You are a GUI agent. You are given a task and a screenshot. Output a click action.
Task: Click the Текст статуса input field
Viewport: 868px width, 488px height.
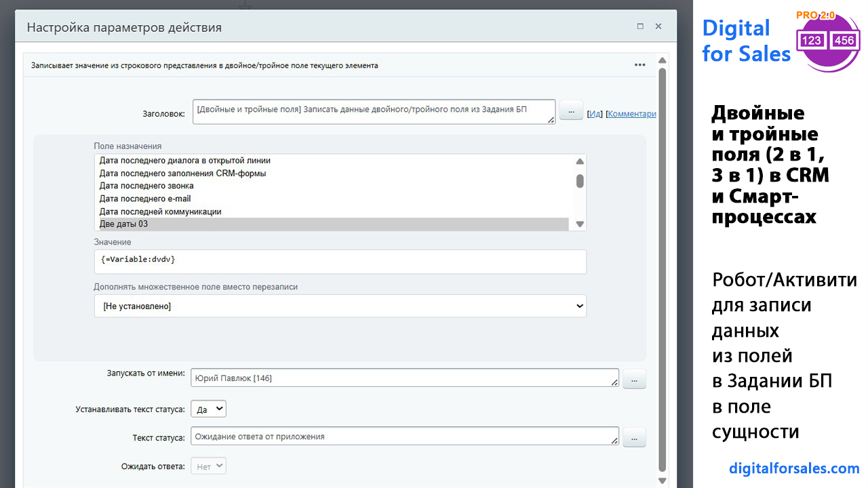(x=404, y=437)
